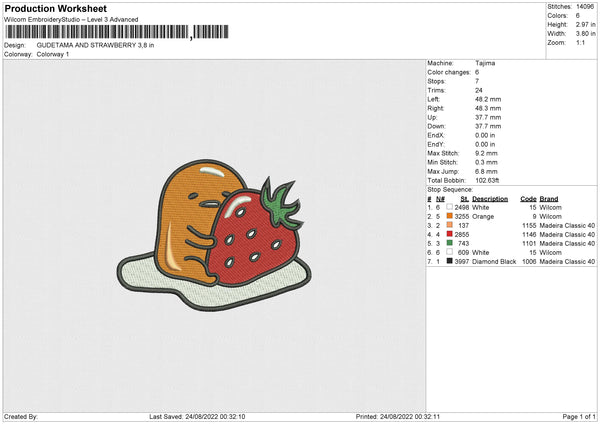600x424 pixels.
Task: Click the green swatch beside 743
Action: (450, 243)
